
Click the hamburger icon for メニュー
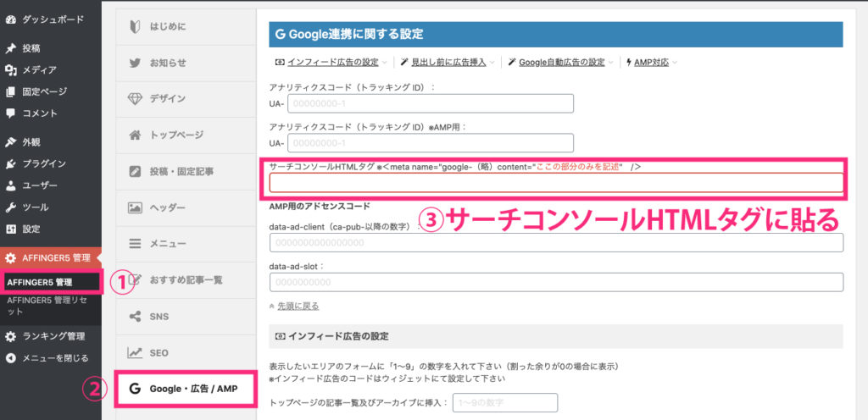tap(135, 244)
